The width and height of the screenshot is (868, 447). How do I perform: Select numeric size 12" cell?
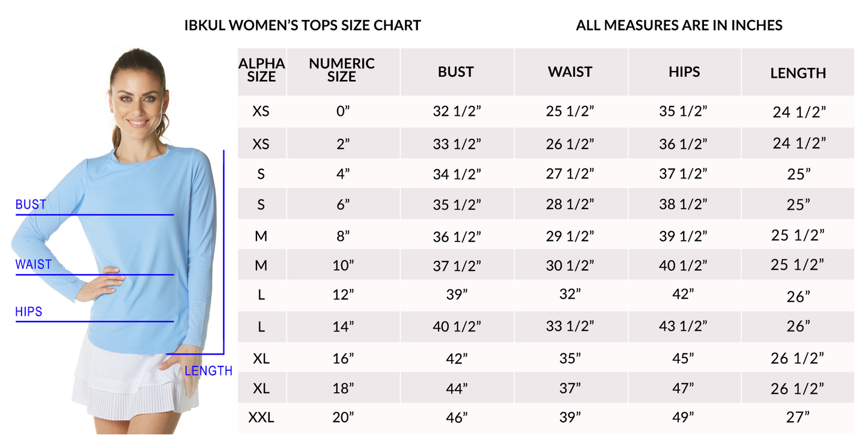point(343,295)
